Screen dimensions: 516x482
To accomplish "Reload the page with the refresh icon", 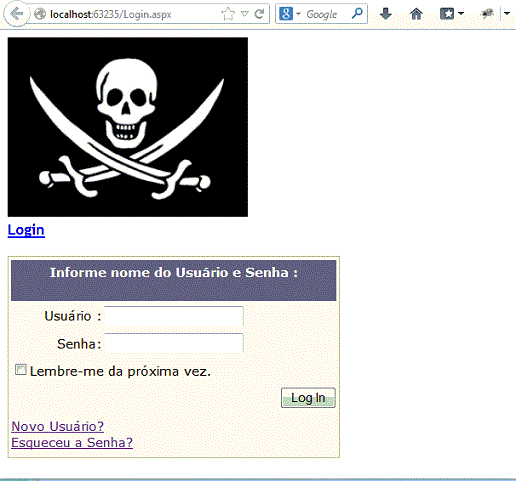I will coord(259,14).
